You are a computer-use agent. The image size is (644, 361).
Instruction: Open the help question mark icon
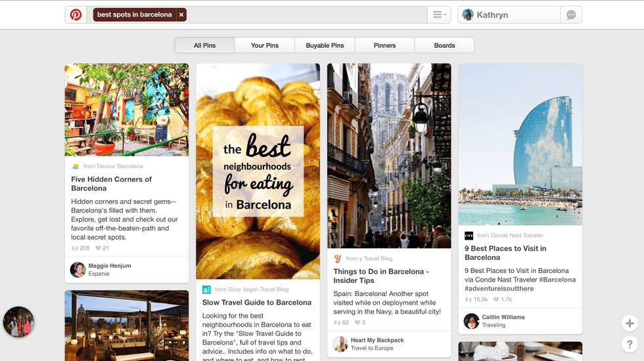(630, 344)
